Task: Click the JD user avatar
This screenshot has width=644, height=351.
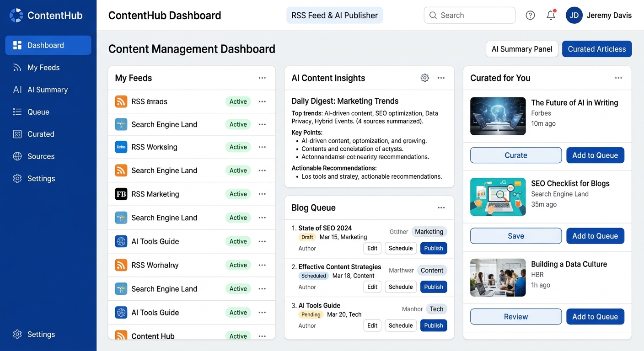Action: 574,16
